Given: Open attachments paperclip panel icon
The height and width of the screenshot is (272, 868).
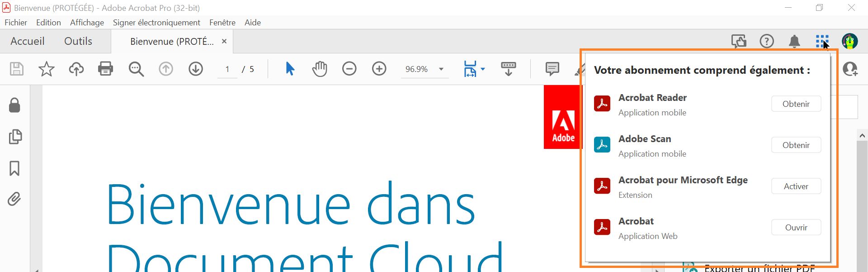Looking at the screenshot, I should point(14,199).
